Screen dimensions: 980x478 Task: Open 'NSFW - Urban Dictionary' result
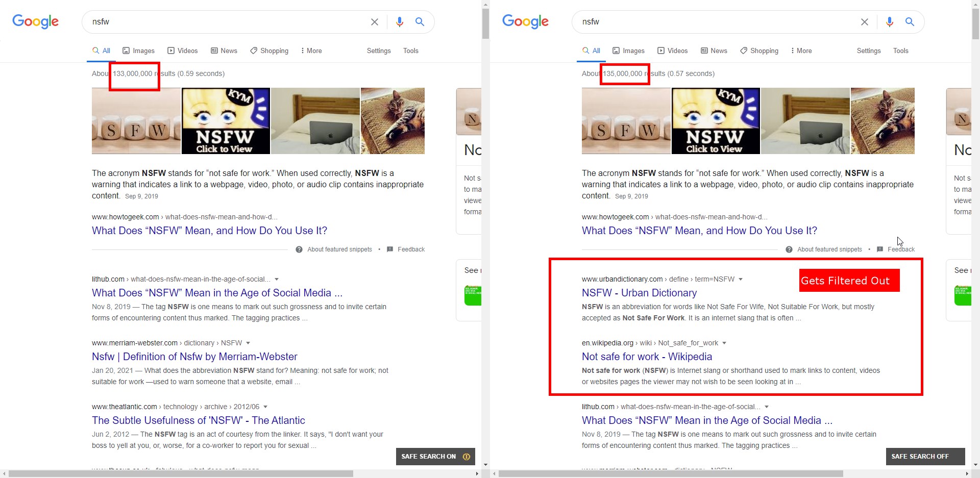click(639, 293)
